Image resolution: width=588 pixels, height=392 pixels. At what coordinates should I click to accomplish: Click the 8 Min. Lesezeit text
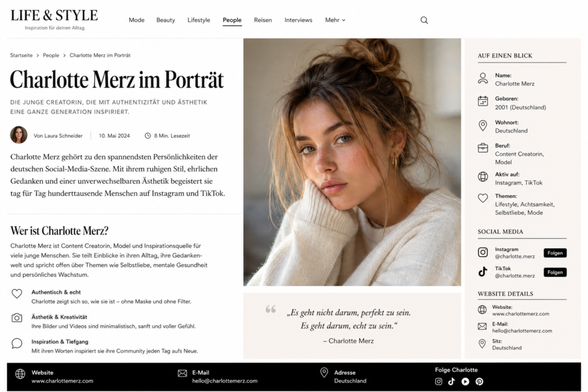point(172,135)
